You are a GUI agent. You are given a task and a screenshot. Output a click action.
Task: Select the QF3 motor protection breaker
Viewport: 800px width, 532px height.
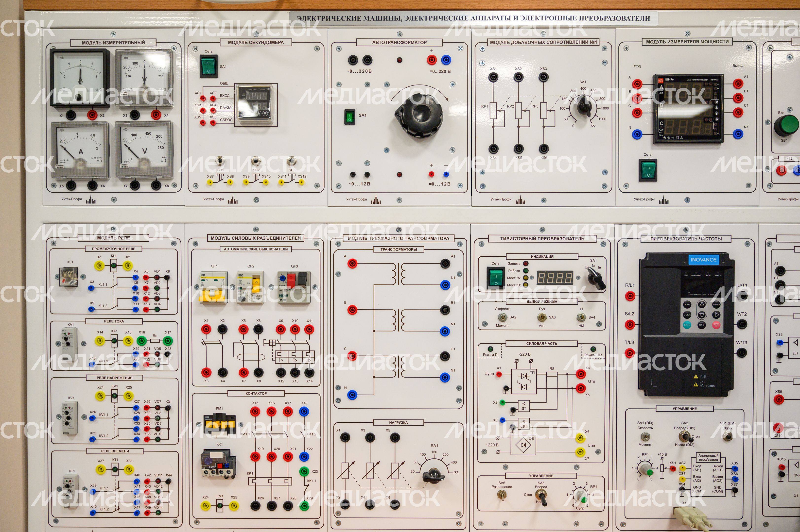coord(294,287)
